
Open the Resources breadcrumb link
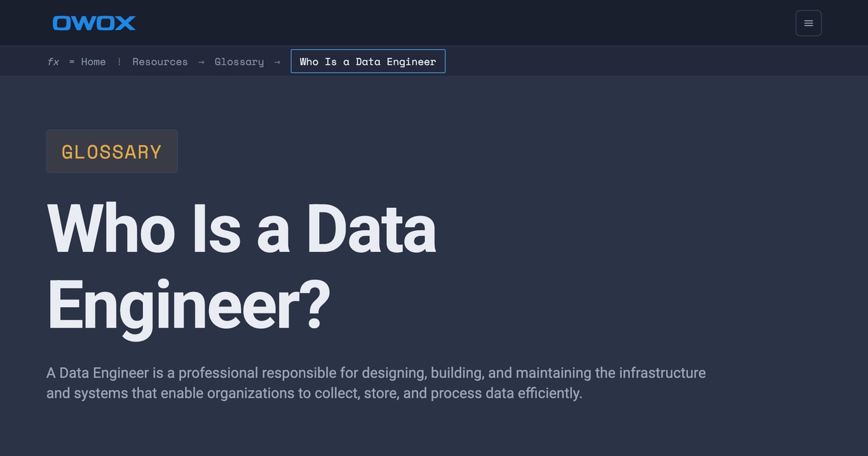tap(160, 62)
